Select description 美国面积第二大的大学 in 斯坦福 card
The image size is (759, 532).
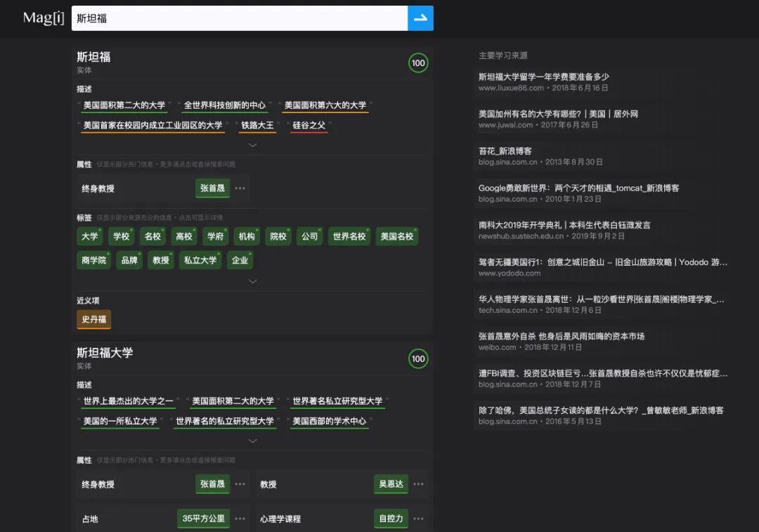[124, 105]
